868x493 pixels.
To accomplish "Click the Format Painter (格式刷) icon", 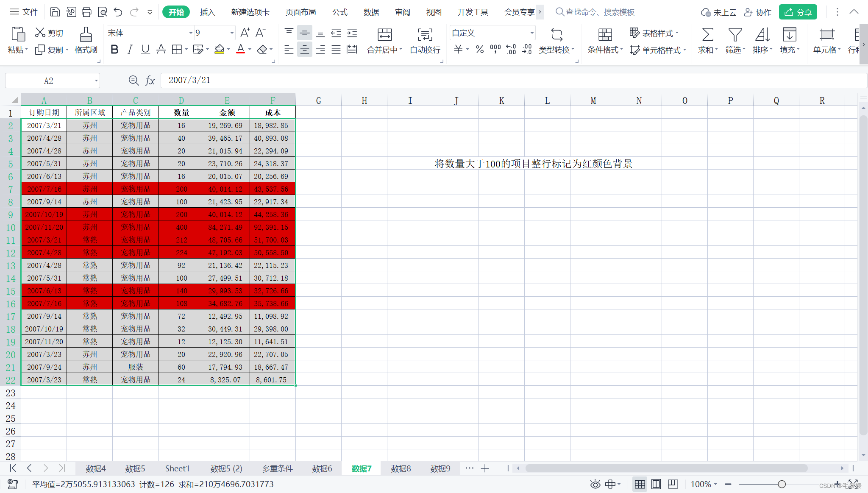I will pyautogui.click(x=86, y=35).
